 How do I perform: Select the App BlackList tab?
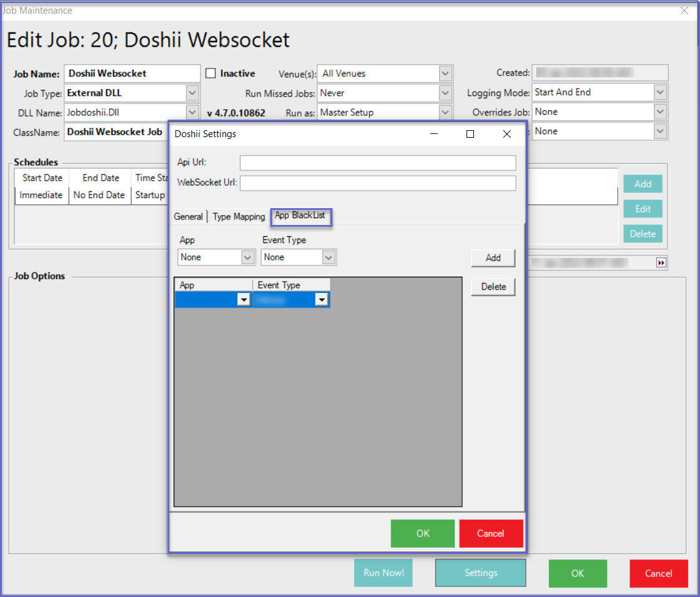point(301,216)
